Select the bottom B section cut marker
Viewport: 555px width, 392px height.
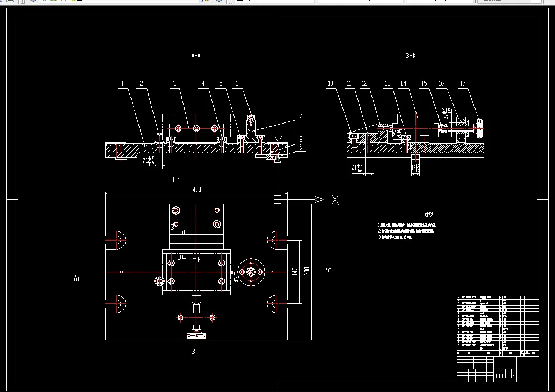[x=196, y=352]
